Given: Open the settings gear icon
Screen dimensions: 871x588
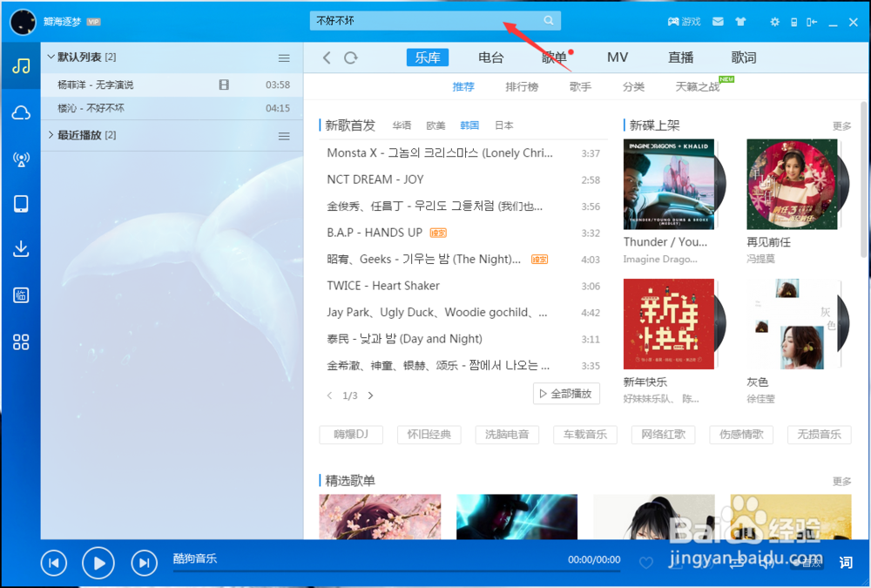Looking at the screenshot, I should tap(774, 22).
